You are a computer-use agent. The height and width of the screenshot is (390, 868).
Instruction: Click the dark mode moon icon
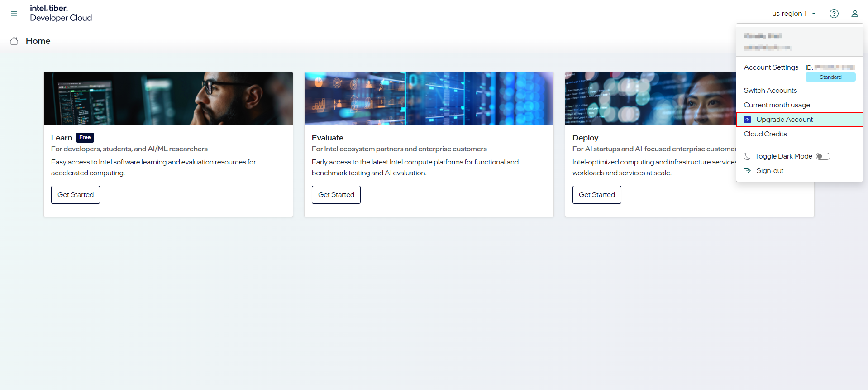pyautogui.click(x=747, y=156)
